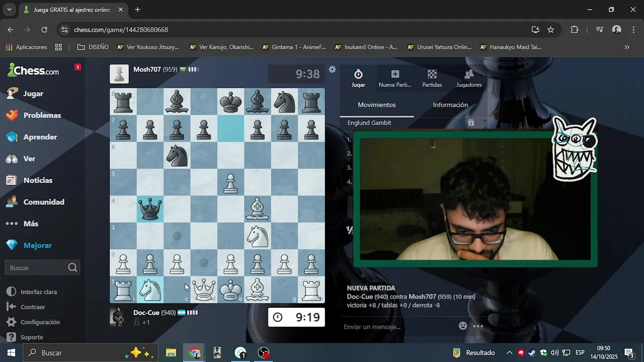Open board settings gear icon
Screen dimensions: 644x362
pyautogui.click(x=332, y=69)
